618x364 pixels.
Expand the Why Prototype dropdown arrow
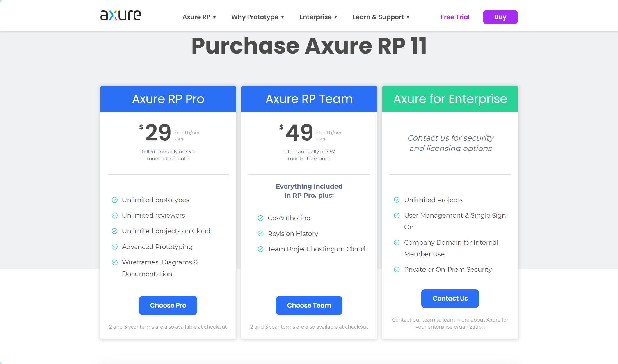tap(283, 17)
